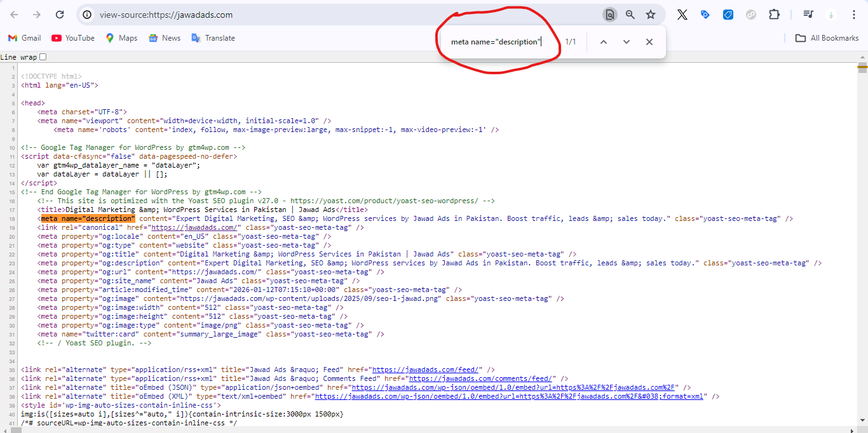Enable the Line wrap checkbox

[x=43, y=57]
